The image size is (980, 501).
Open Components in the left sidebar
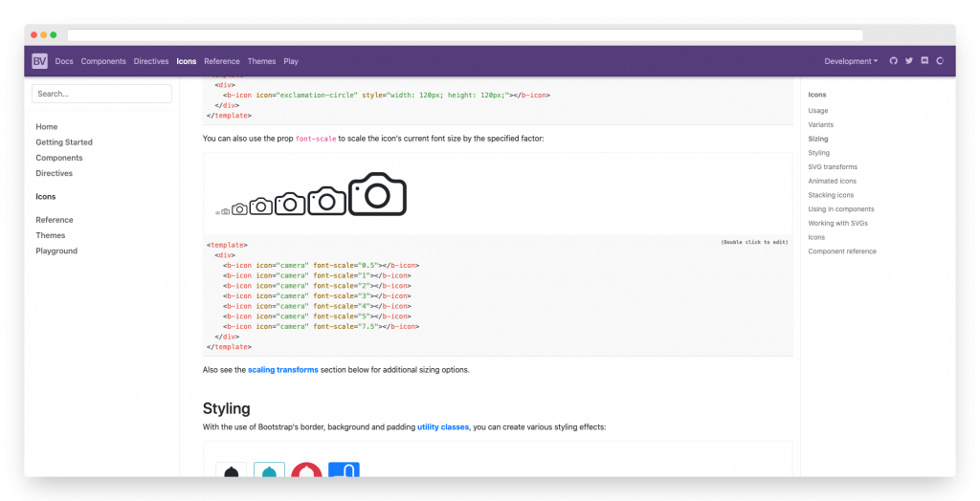[x=58, y=158]
